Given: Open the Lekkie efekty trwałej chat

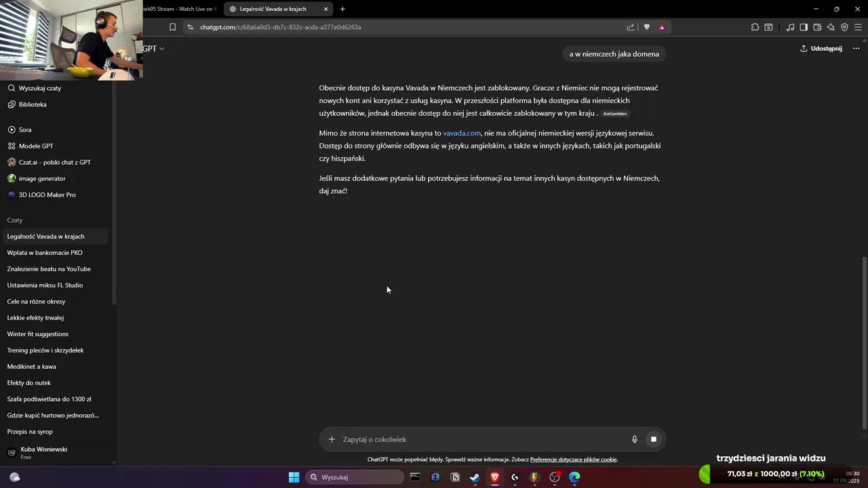Looking at the screenshot, I should pos(54,318).
